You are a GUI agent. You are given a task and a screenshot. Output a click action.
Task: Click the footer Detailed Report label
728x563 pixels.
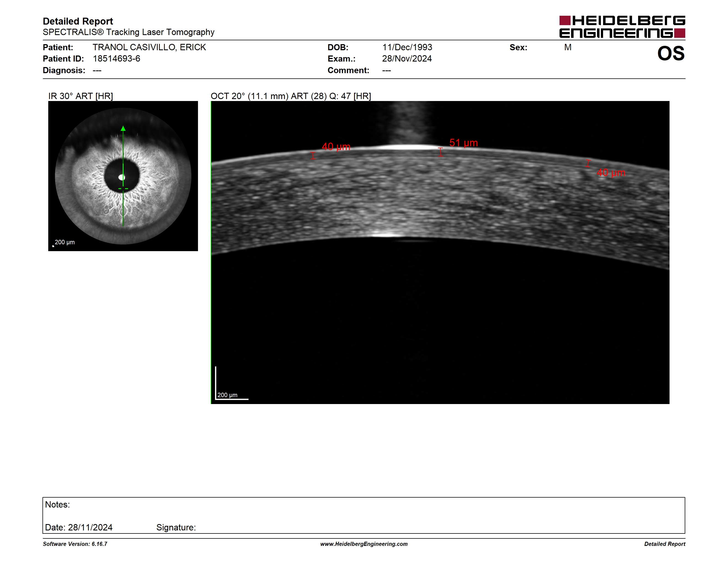(664, 544)
